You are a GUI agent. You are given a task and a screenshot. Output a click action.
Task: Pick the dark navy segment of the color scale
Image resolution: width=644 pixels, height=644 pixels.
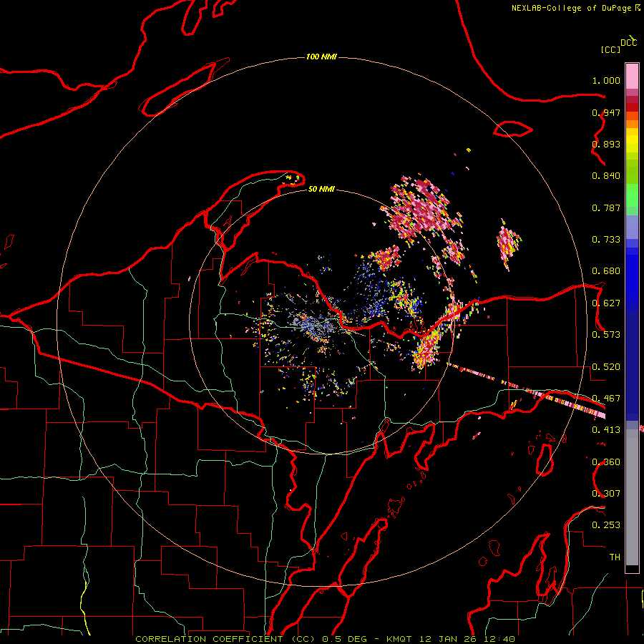click(x=632, y=366)
